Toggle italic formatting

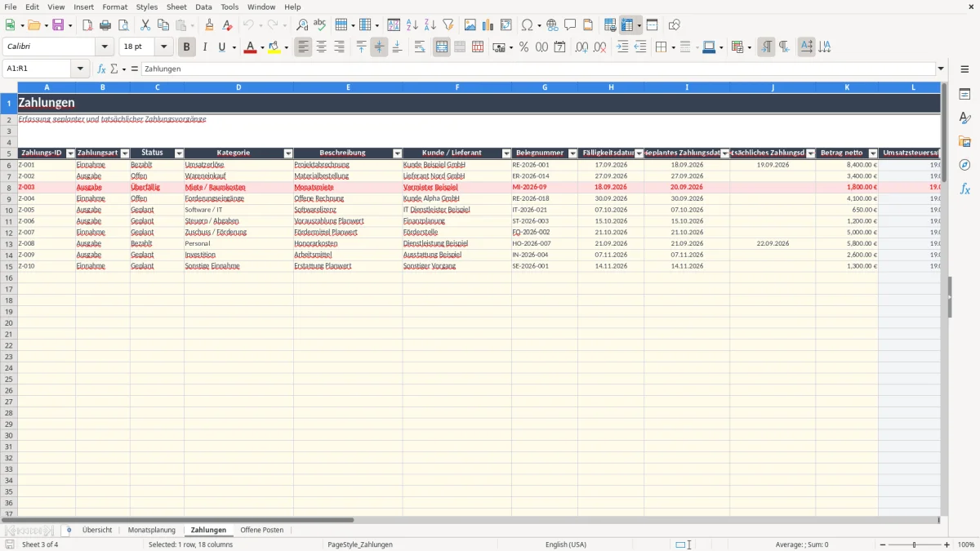click(204, 47)
